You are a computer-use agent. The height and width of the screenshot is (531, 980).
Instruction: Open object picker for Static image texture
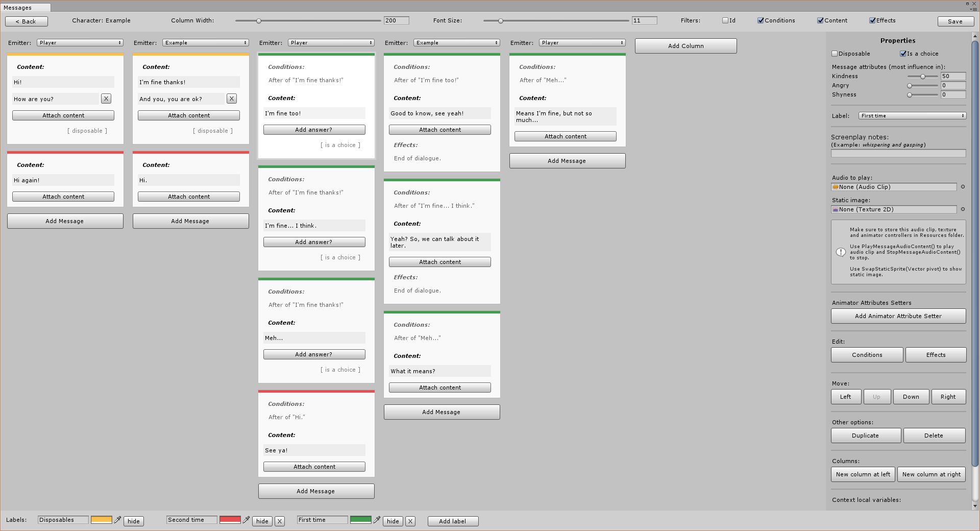tap(963, 209)
